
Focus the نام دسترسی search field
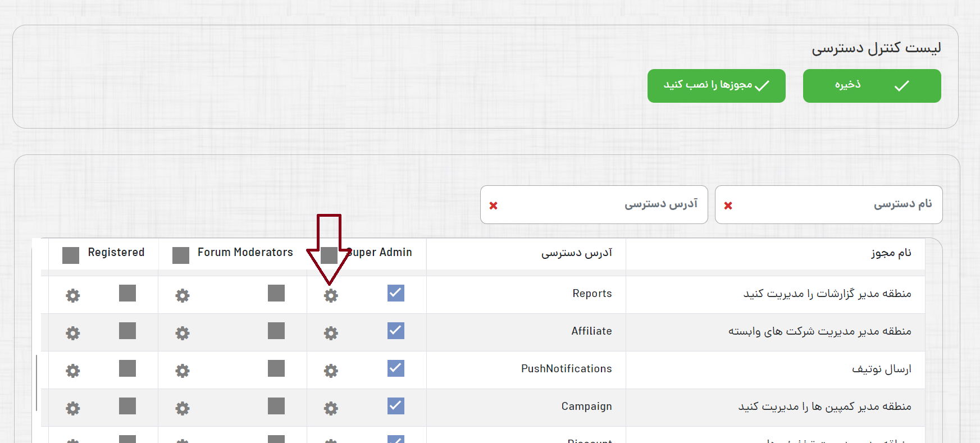tap(829, 204)
